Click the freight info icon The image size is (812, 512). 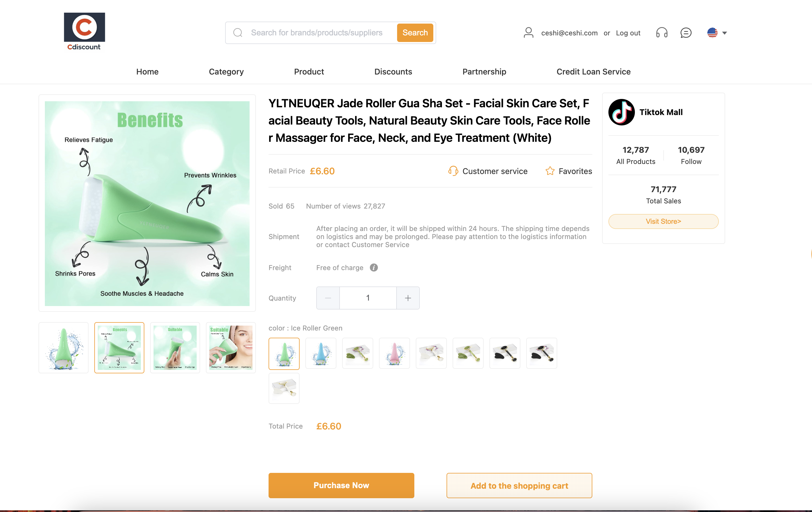tap(374, 268)
